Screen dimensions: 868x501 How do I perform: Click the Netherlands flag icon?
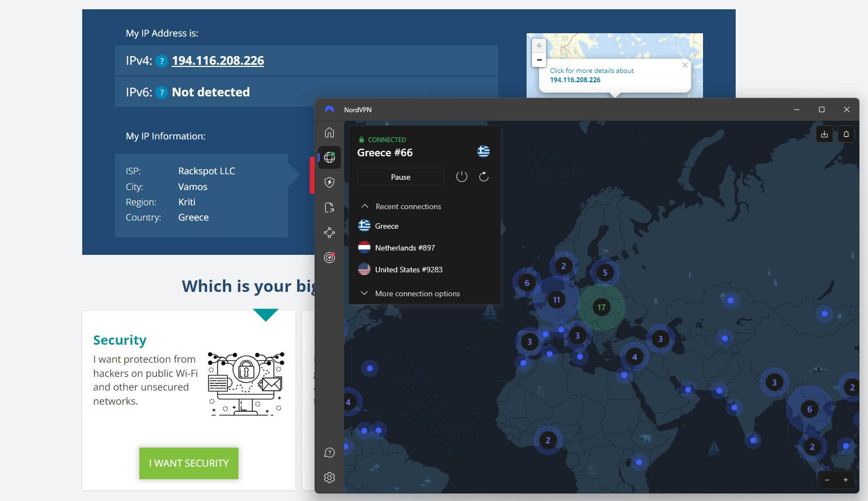364,248
